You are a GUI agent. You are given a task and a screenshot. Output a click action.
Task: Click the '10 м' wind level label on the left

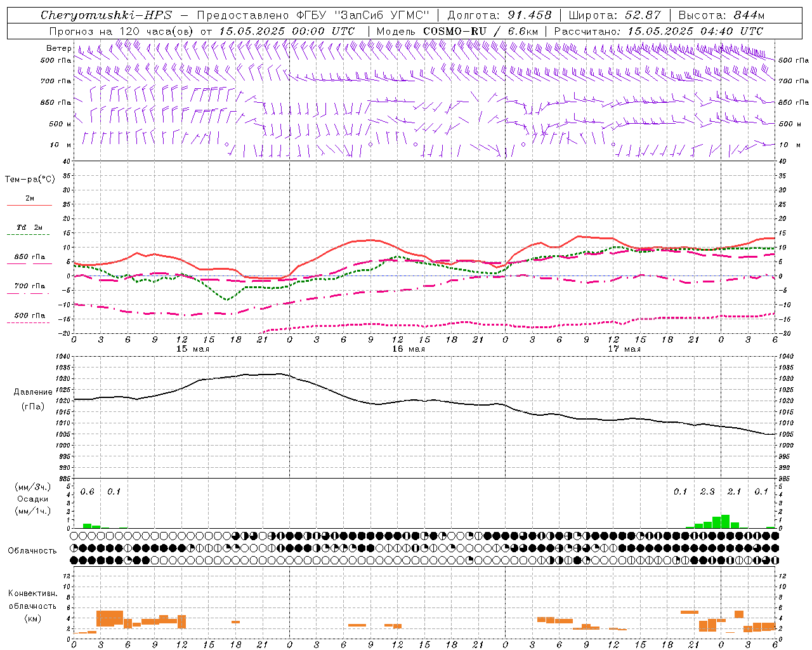(x=60, y=145)
